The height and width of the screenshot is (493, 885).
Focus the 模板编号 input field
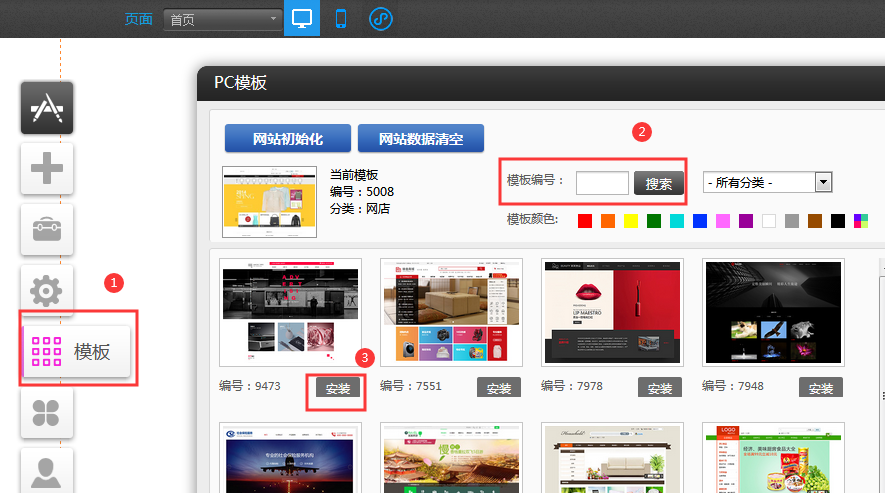602,183
